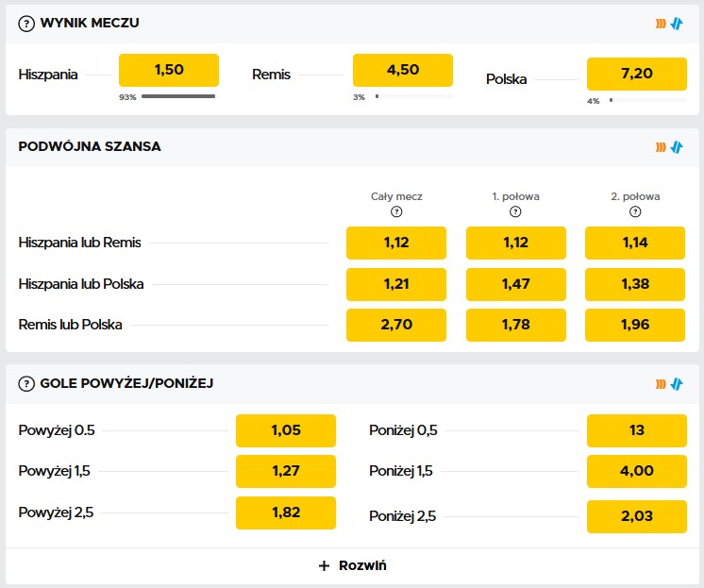
Task: Click the blue up-down arrows icon in WYNIK MECZU header
Action: pos(676,24)
